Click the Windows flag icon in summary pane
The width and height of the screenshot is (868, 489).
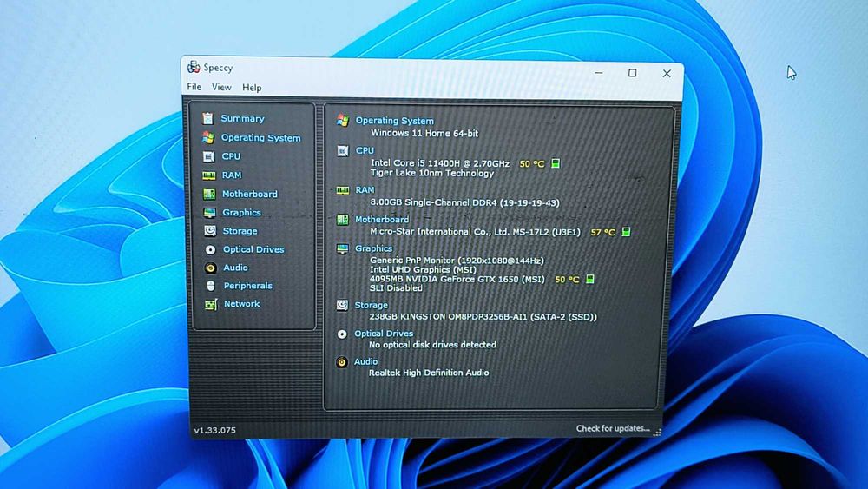(343, 120)
